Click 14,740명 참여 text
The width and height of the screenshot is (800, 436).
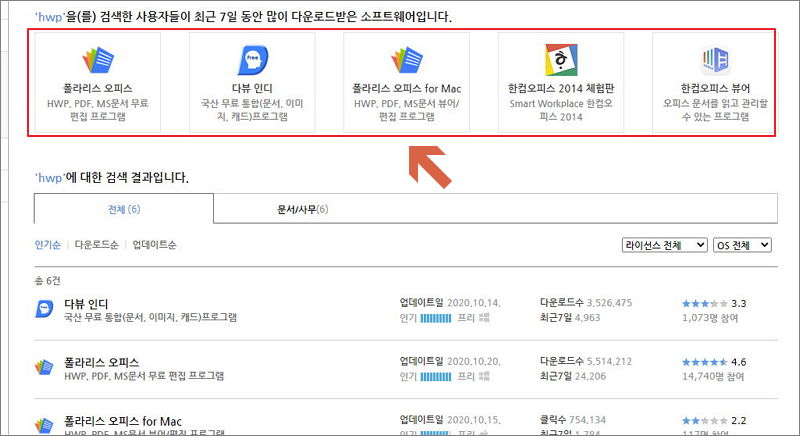click(713, 377)
